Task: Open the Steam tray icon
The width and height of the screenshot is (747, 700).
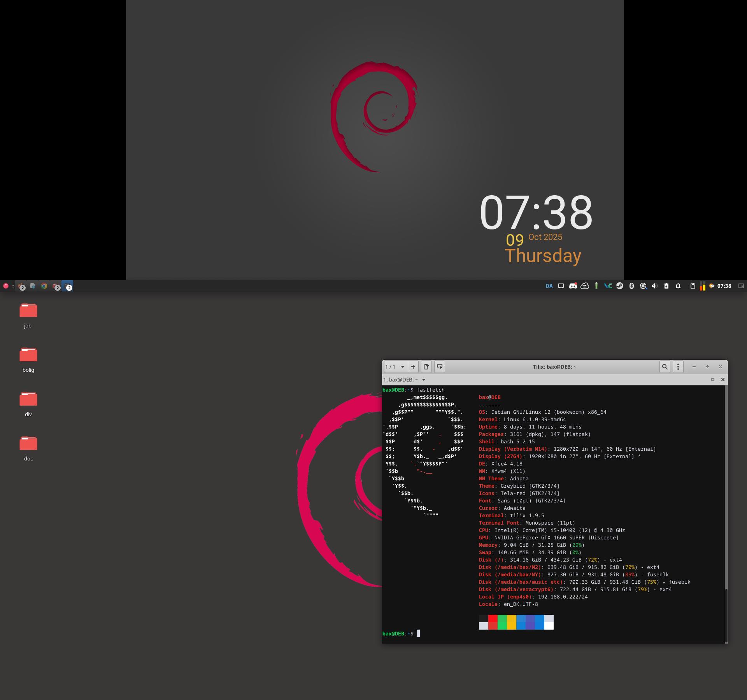Action: click(x=620, y=286)
